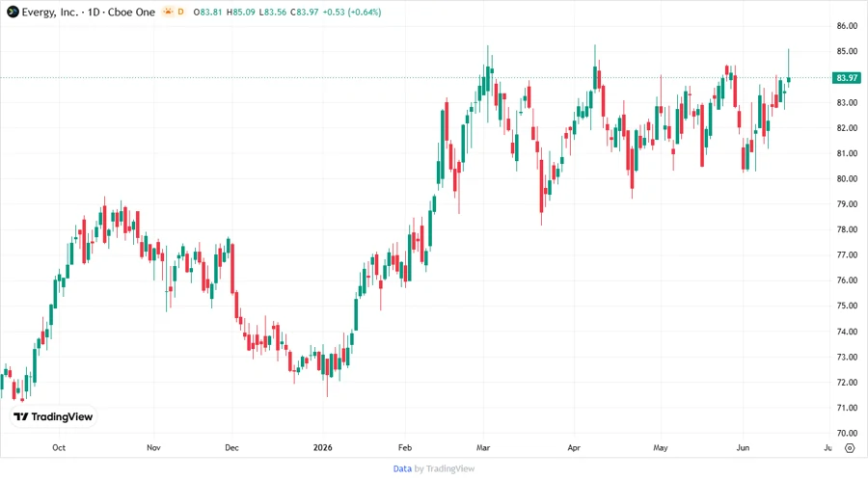Select the current price label 83.97
This screenshot has height=480, width=868.
click(847, 78)
